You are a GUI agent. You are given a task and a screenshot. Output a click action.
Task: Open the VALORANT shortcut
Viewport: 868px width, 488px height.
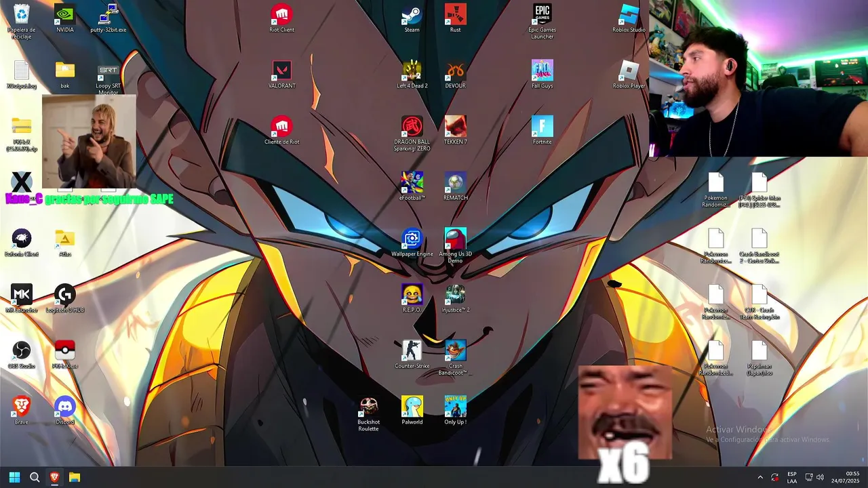click(x=282, y=75)
